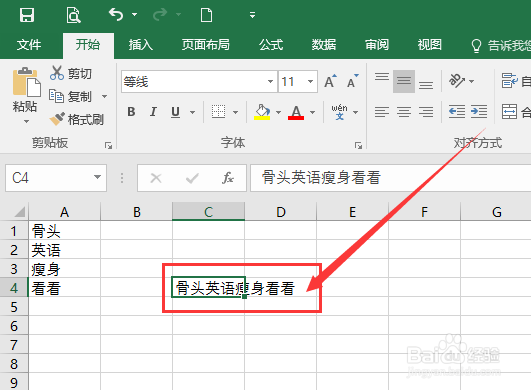Viewport: 531px width, 390px height.
Task: Open the 审阅 ribbon tab
Action: tap(377, 45)
